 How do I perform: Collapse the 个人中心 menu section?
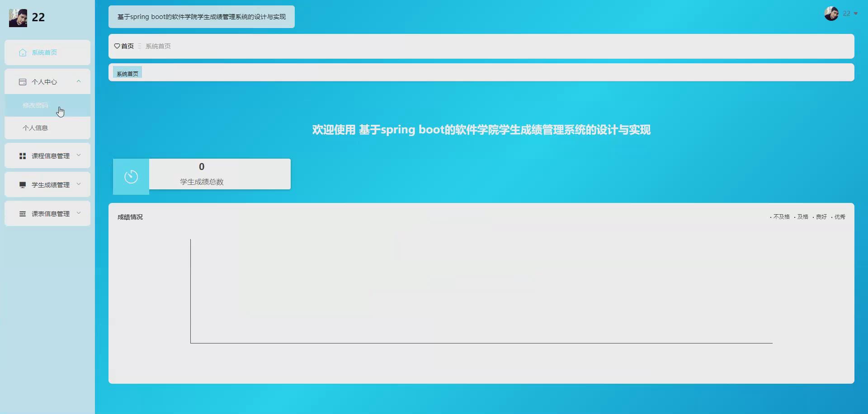47,81
